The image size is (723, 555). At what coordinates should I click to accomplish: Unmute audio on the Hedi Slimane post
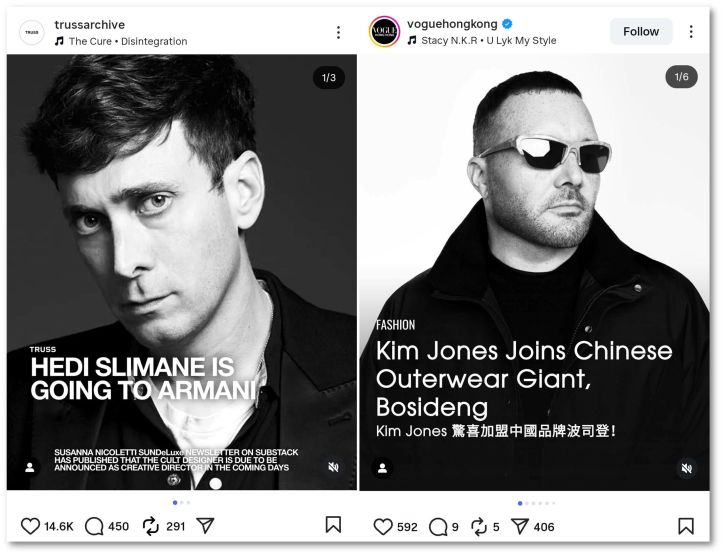point(333,467)
